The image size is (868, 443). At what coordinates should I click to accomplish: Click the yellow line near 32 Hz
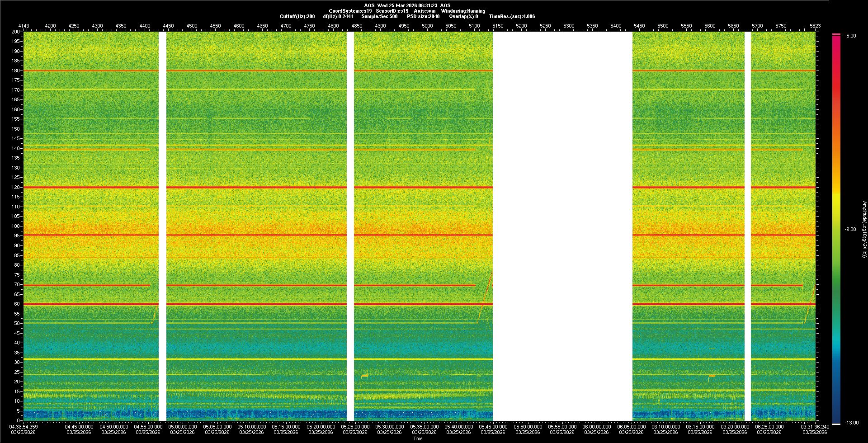(x=253, y=359)
